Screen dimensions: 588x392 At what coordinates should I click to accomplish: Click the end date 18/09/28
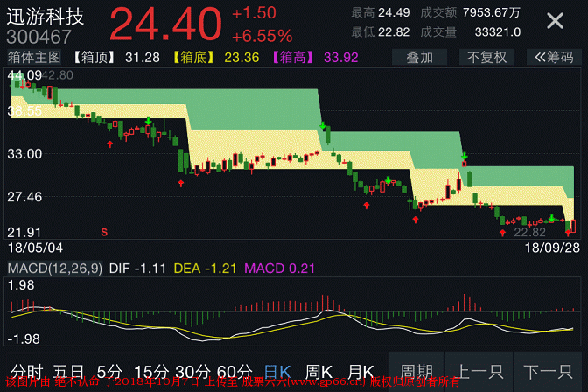pos(552,248)
